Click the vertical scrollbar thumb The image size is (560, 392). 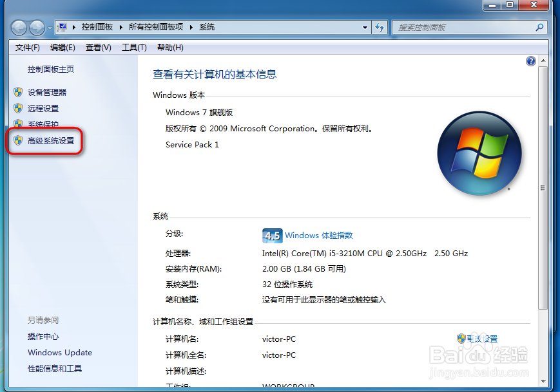[543, 187]
